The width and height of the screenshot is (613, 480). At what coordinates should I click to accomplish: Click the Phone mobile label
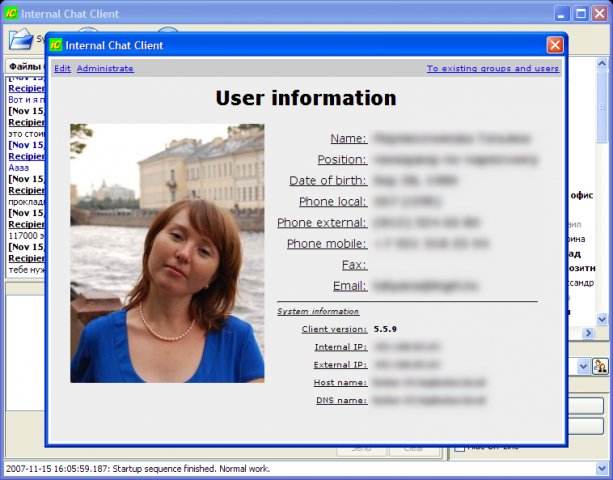pyautogui.click(x=326, y=244)
